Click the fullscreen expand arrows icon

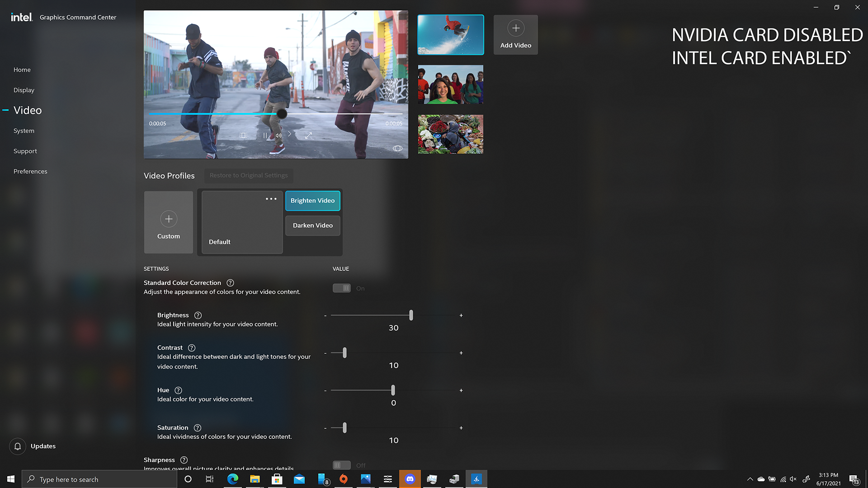[x=308, y=136]
